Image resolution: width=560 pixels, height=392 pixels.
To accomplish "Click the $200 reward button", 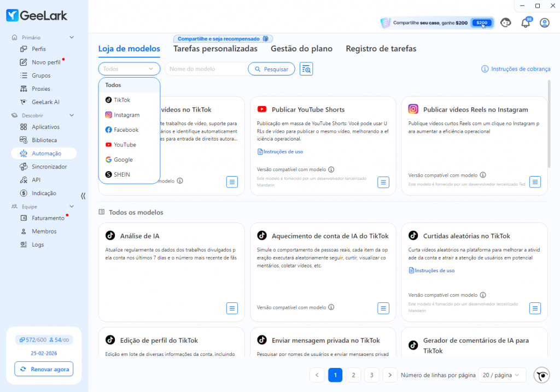I will tap(481, 23).
